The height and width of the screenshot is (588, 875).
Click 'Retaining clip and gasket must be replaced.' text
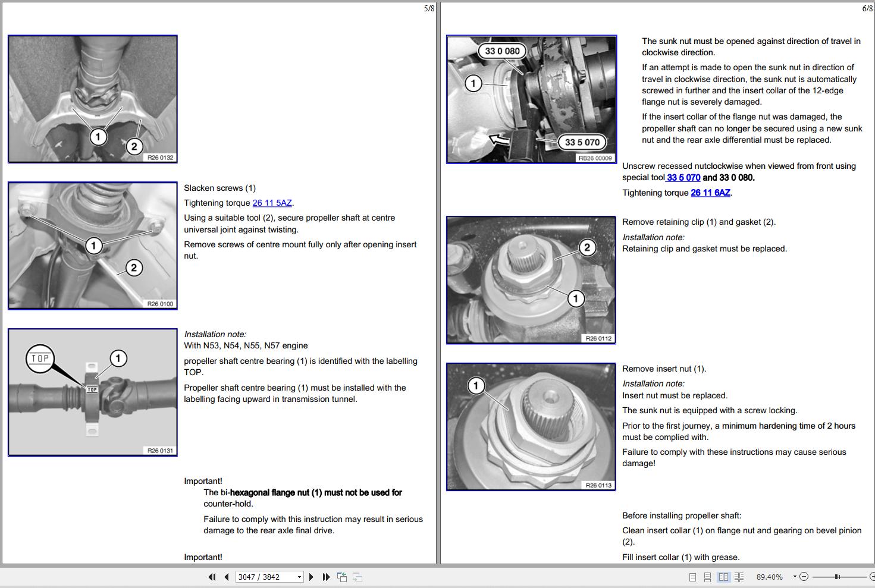[x=704, y=249]
